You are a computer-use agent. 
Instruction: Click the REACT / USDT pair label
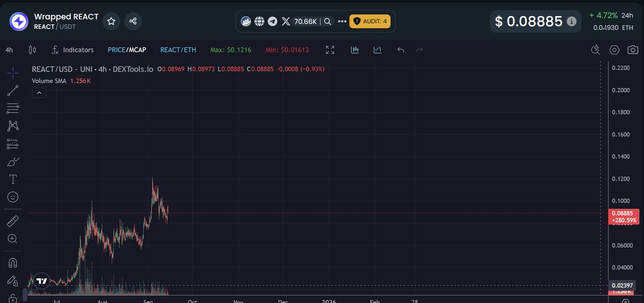click(55, 26)
